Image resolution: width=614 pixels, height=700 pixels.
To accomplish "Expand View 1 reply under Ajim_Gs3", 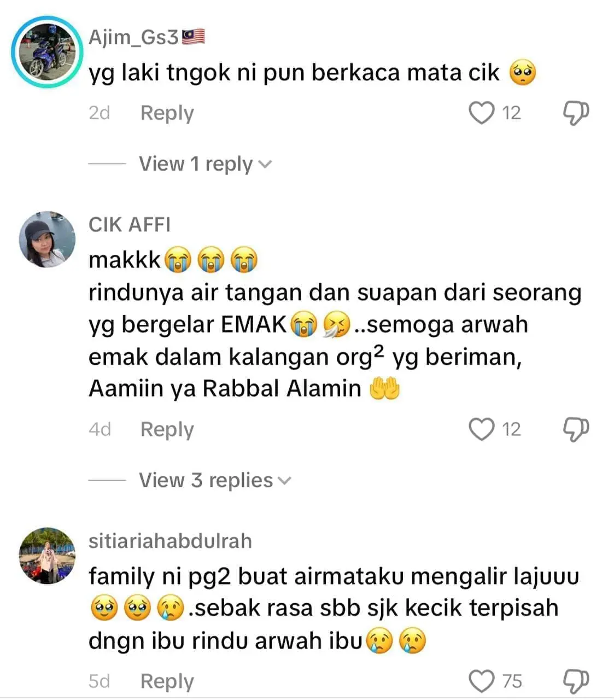I will [x=204, y=164].
